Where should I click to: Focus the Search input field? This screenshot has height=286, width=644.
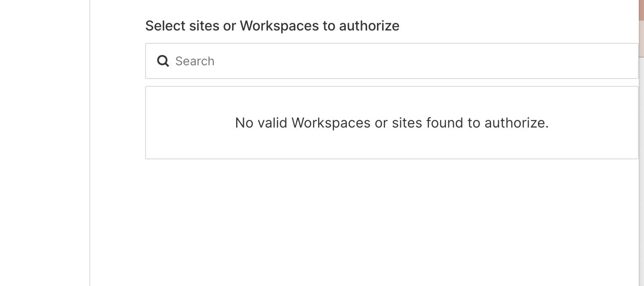[x=392, y=61]
